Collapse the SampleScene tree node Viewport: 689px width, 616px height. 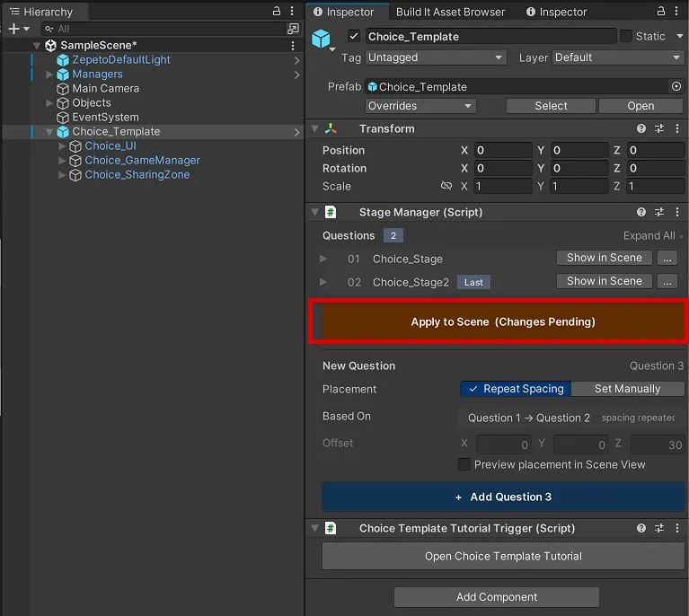(37, 45)
